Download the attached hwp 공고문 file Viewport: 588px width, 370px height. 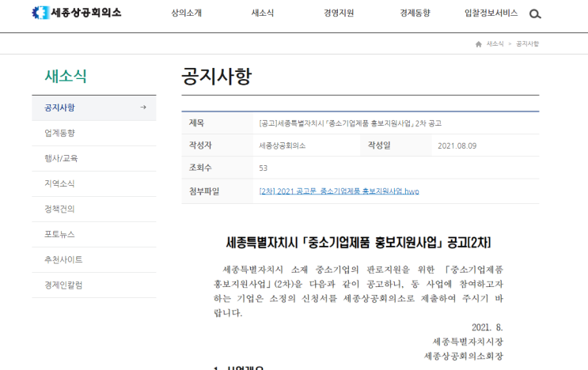click(339, 191)
